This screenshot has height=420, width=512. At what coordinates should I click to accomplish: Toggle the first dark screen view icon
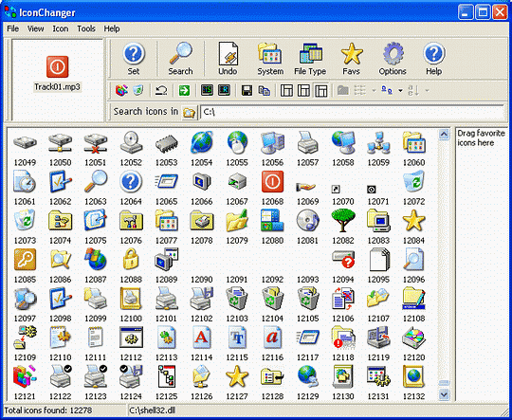point(207,90)
